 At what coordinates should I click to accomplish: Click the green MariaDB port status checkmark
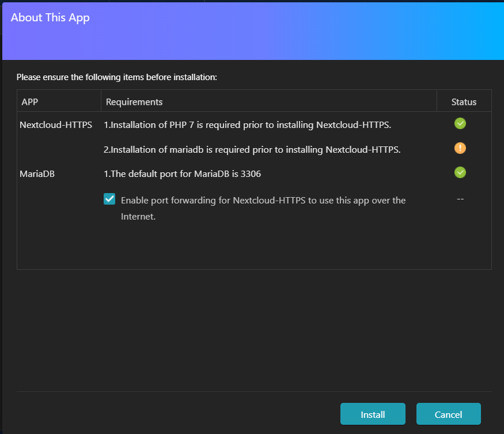click(460, 173)
